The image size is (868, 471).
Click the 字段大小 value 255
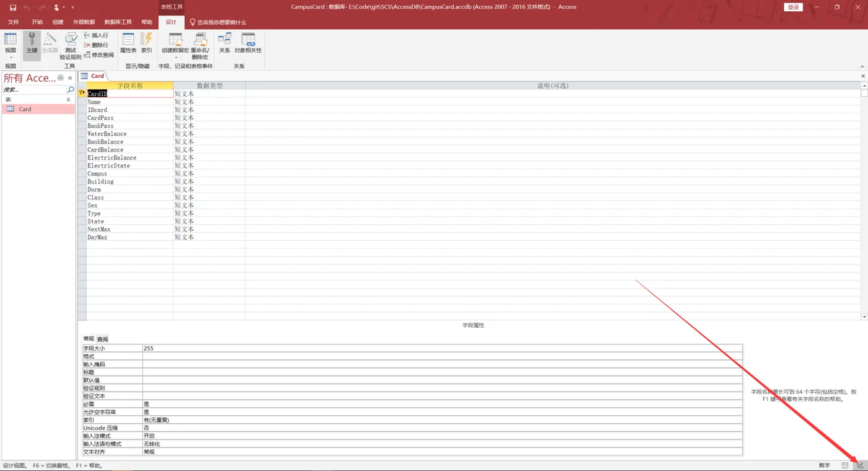(442, 348)
